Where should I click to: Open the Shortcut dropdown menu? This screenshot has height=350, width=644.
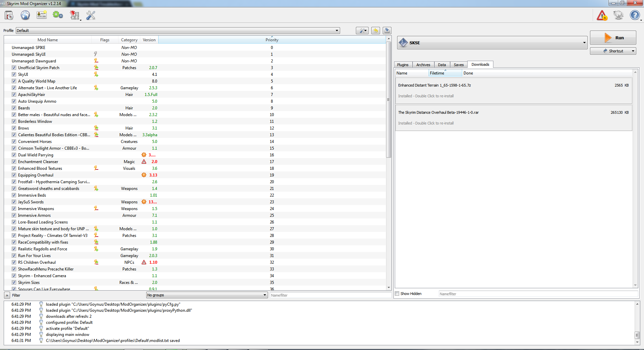coord(613,51)
